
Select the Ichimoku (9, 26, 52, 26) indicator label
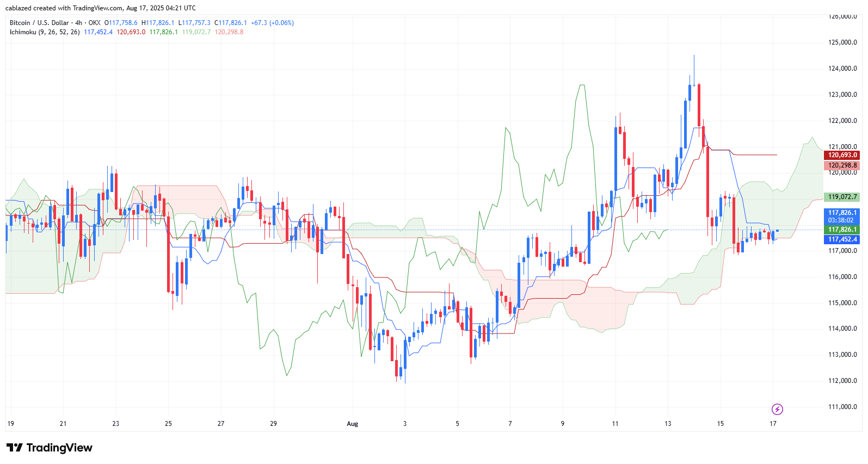coord(45,32)
